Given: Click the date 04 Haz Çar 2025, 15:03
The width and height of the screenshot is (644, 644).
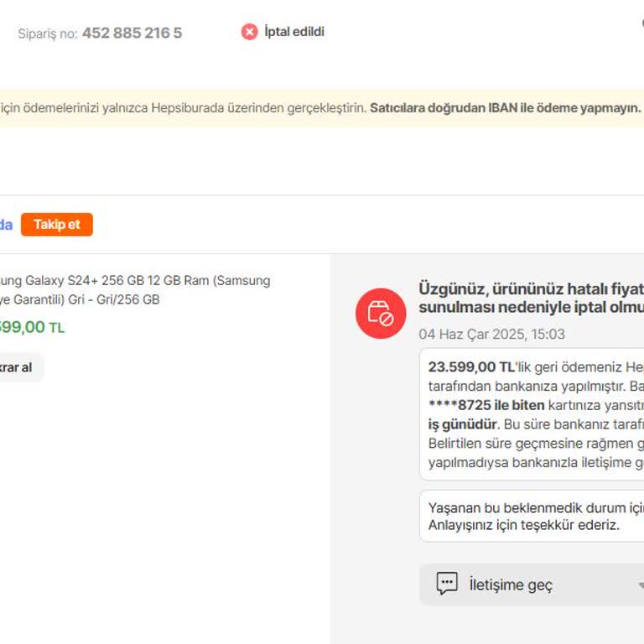Looking at the screenshot, I should coord(491,334).
